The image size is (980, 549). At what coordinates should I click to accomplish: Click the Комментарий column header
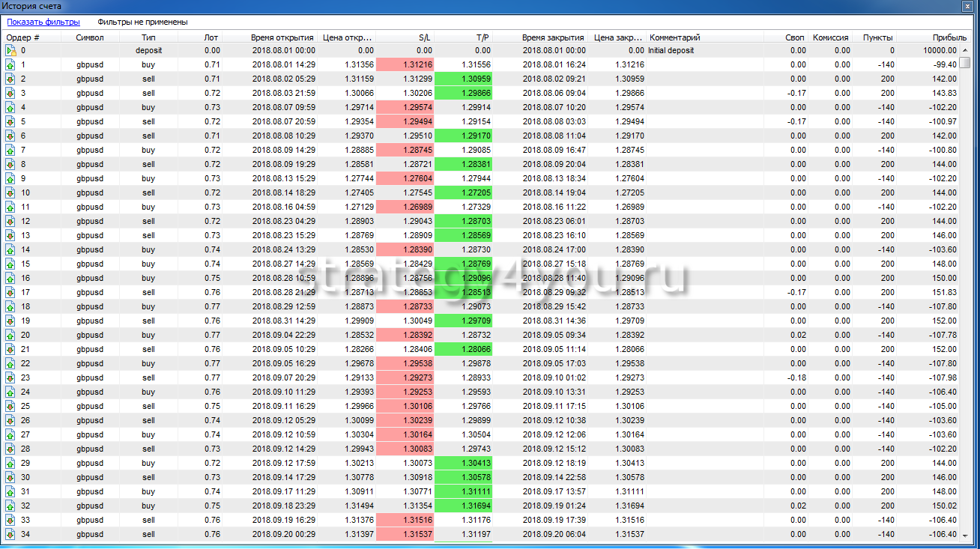pos(674,37)
